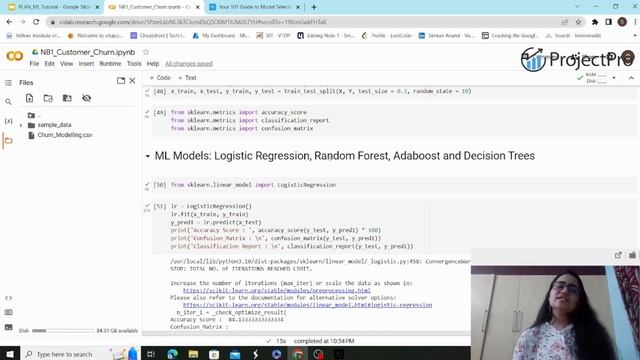Click All changes saved link
Screen dimensions: 640x360
click(189, 64)
